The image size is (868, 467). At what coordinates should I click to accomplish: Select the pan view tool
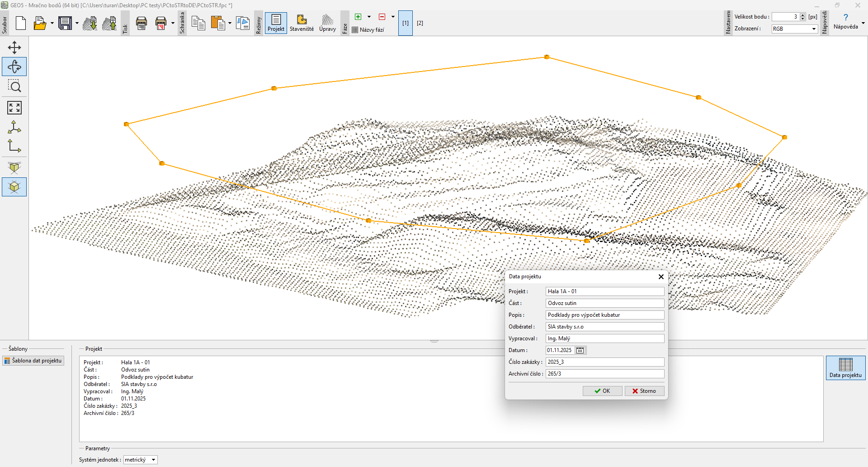click(x=14, y=48)
